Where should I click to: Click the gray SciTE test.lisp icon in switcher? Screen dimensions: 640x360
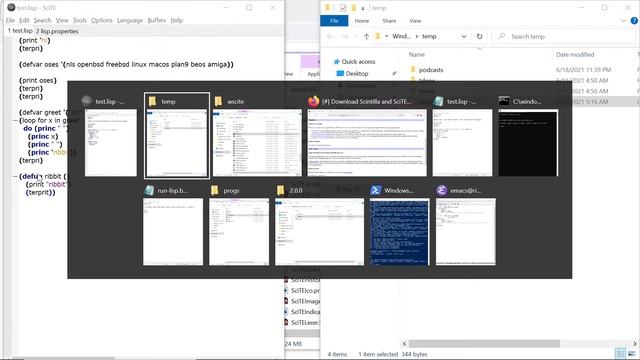point(86,101)
